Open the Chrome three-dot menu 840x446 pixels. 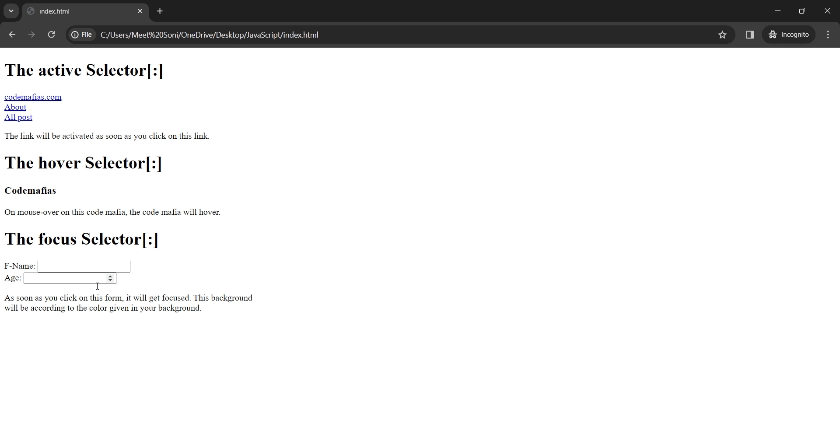pyautogui.click(x=828, y=35)
